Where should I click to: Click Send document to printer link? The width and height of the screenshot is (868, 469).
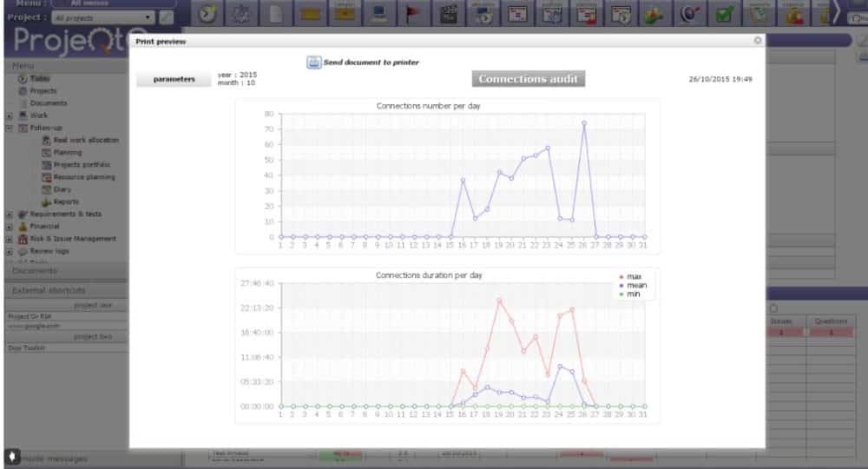[371, 63]
